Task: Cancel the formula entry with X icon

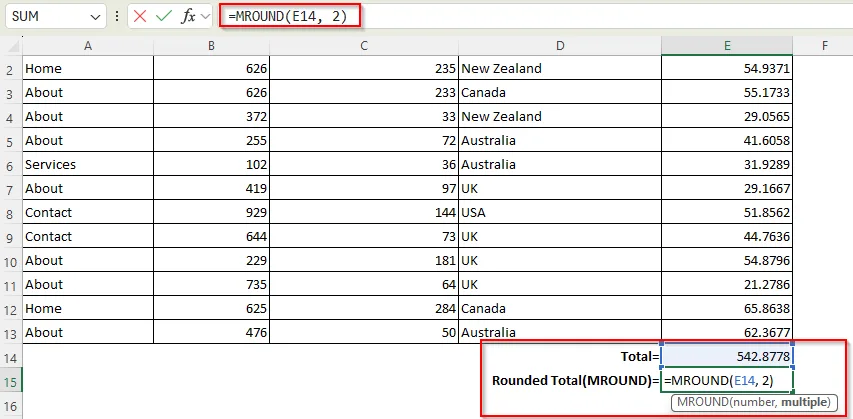Action: (x=140, y=16)
